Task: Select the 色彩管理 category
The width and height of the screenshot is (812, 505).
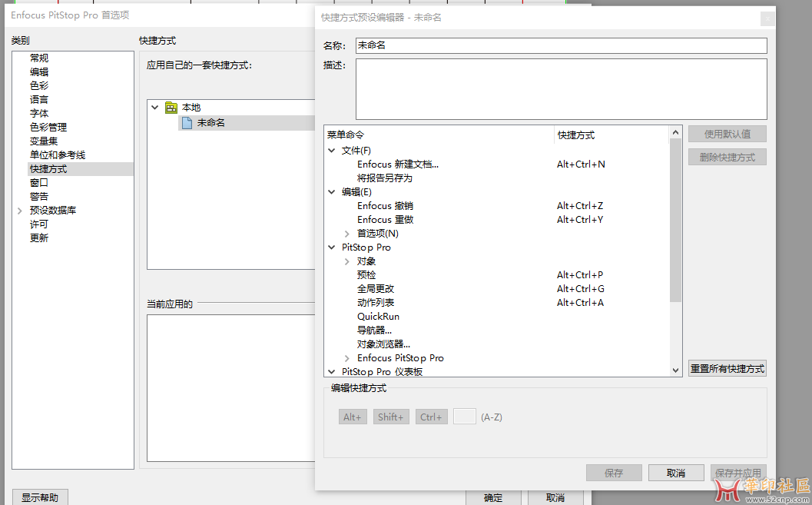Action: click(48, 127)
